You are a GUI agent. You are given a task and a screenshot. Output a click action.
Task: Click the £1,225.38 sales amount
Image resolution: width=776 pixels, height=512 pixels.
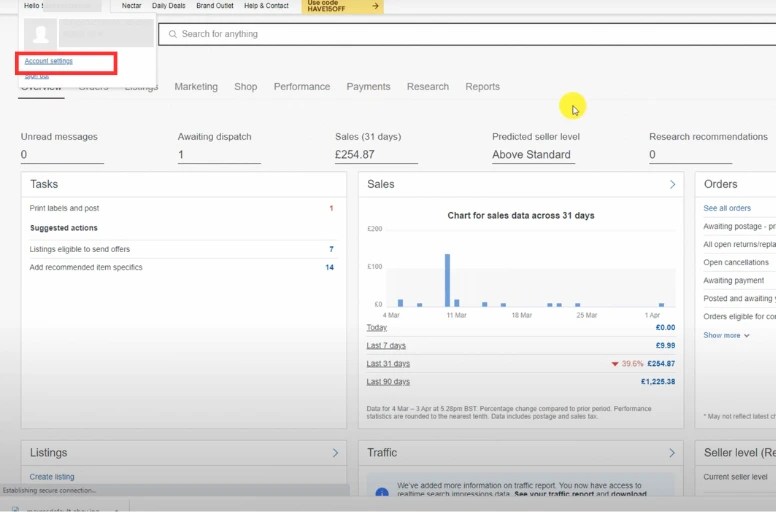click(658, 381)
